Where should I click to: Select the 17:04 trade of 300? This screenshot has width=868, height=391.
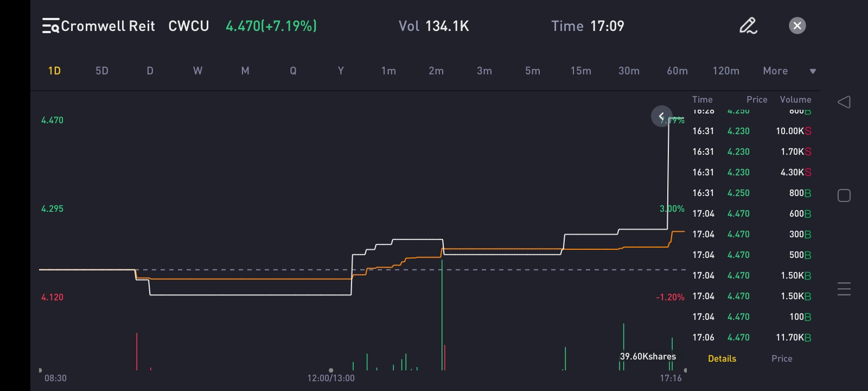click(x=752, y=234)
